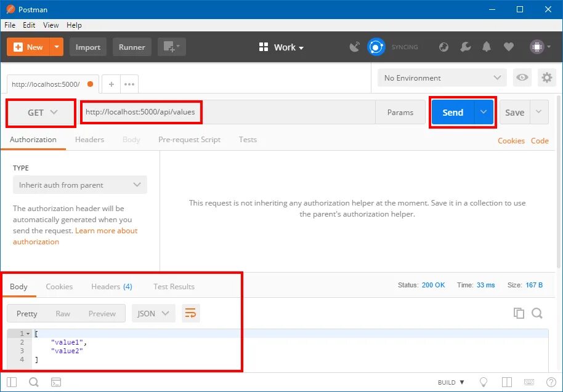Open the BUILD mode dropdown
Image resolution: width=563 pixels, height=392 pixels.
451,382
